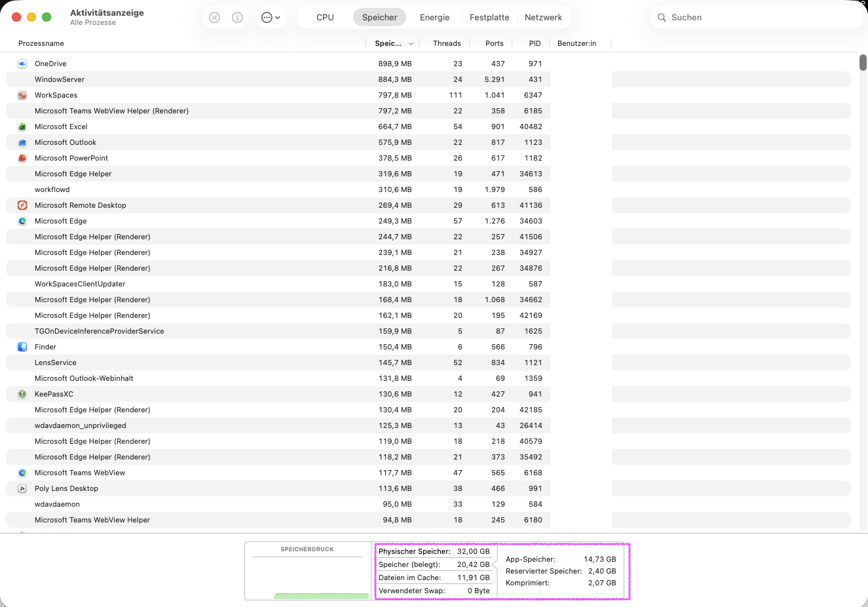Image resolution: width=868 pixels, height=607 pixels.
Task: Select the WorkSpacesClientUpdater process
Action: click(428, 284)
